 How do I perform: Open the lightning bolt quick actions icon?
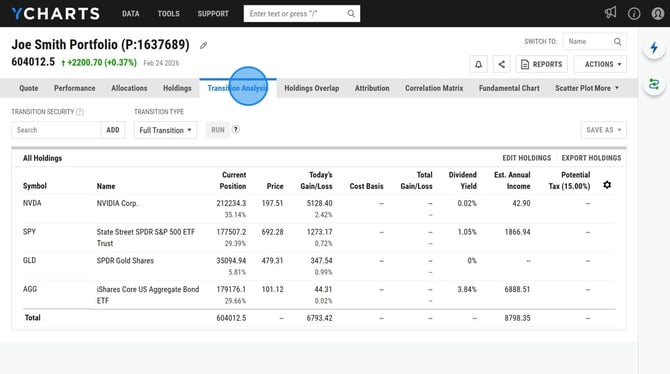coord(654,47)
